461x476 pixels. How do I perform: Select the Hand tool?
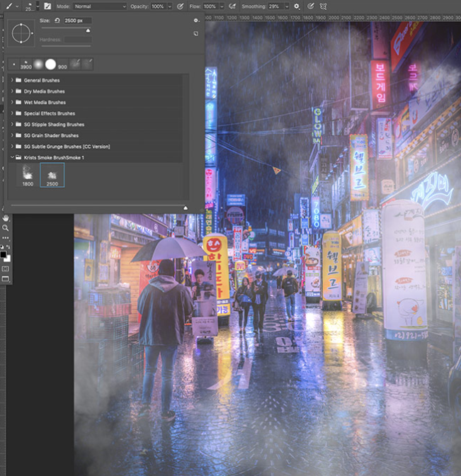coord(6,218)
